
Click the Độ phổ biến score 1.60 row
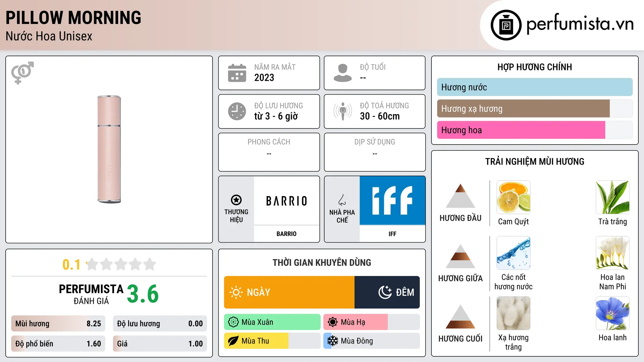coord(58,344)
